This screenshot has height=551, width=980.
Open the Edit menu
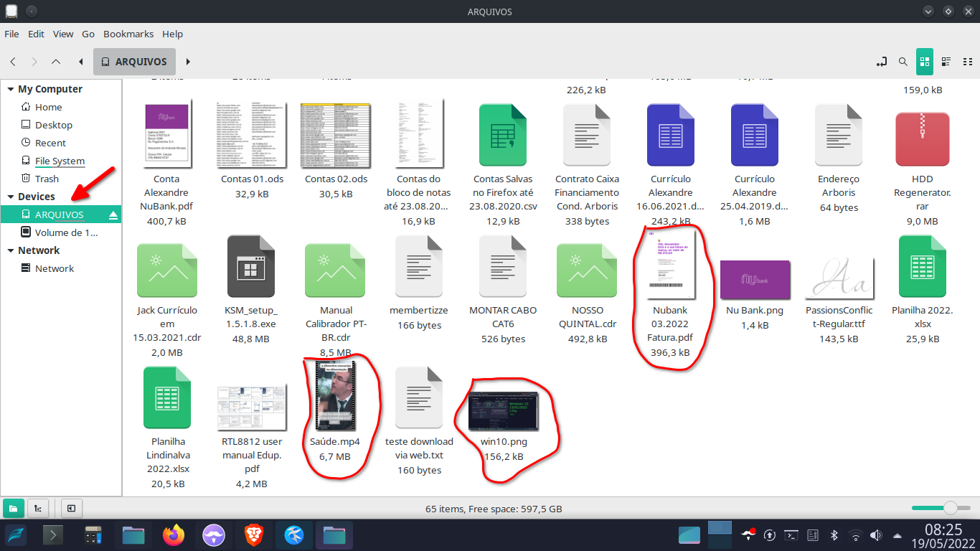(x=36, y=34)
